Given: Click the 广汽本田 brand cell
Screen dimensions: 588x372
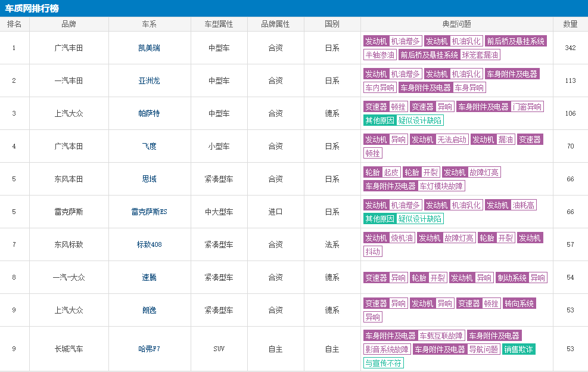Looking at the screenshot, I should pos(69,146).
